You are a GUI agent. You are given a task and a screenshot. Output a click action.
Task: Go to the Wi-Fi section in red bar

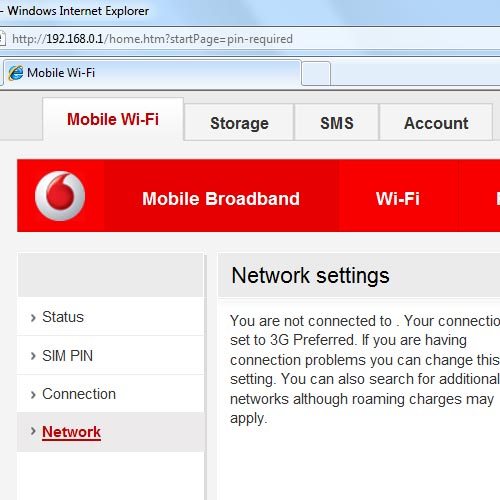coord(398,198)
